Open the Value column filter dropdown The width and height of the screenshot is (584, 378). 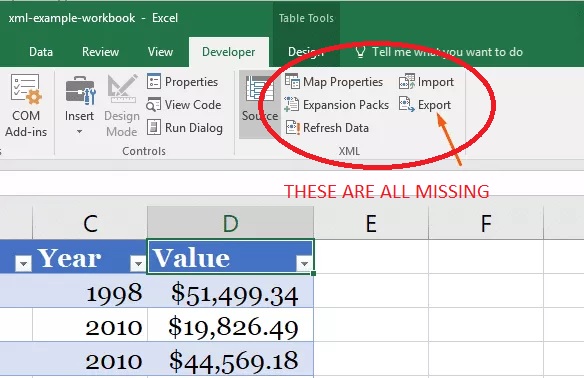[304, 263]
